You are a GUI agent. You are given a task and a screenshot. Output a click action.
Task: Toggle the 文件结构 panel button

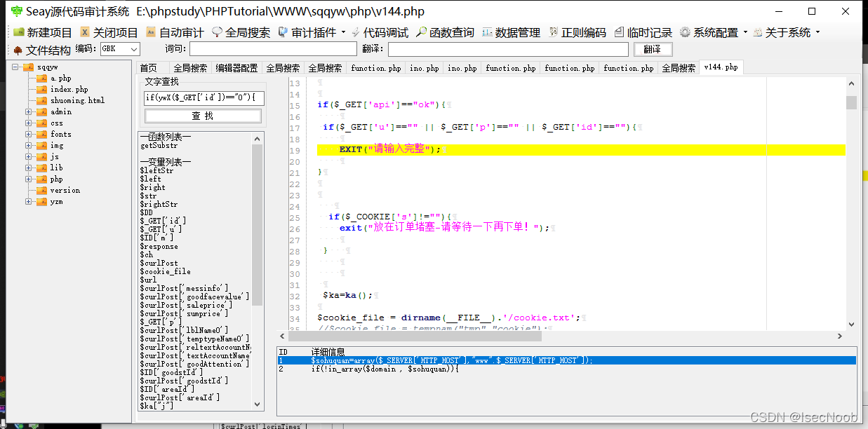(41, 50)
